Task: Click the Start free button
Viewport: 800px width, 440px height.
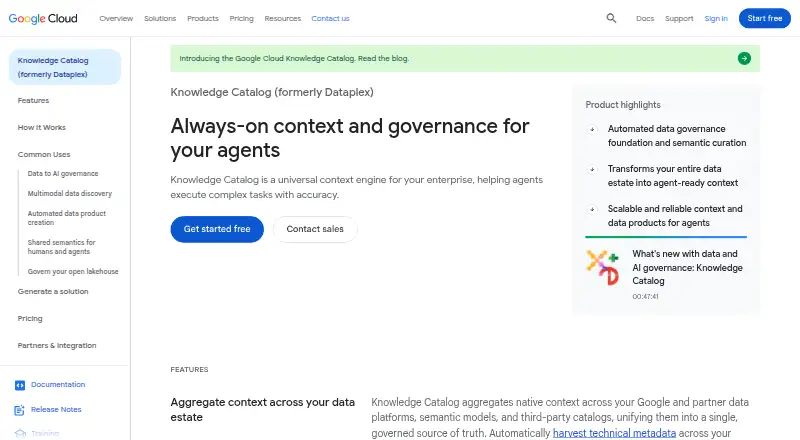Action: click(x=764, y=18)
